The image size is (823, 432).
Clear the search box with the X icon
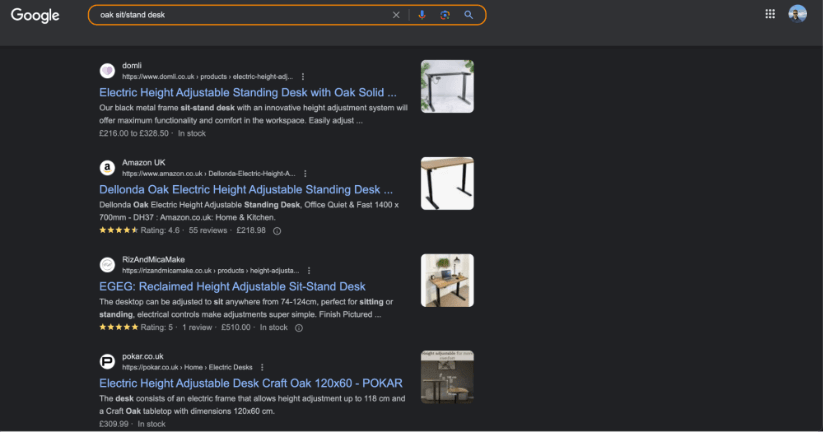[396, 15]
